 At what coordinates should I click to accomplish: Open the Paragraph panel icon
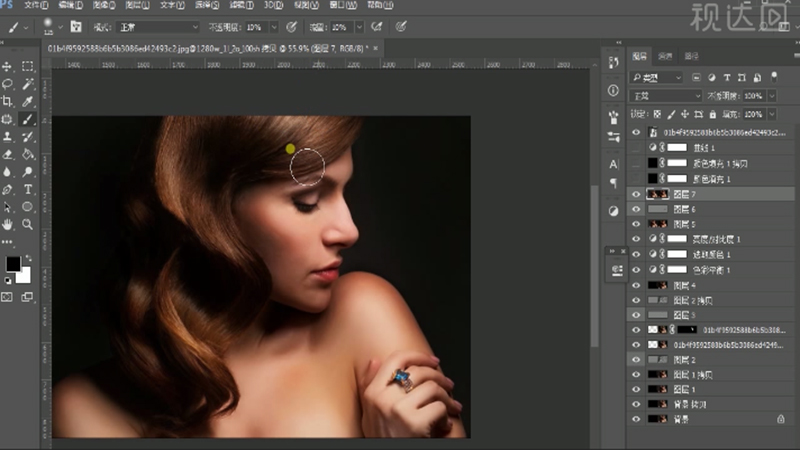click(x=613, y=183)
